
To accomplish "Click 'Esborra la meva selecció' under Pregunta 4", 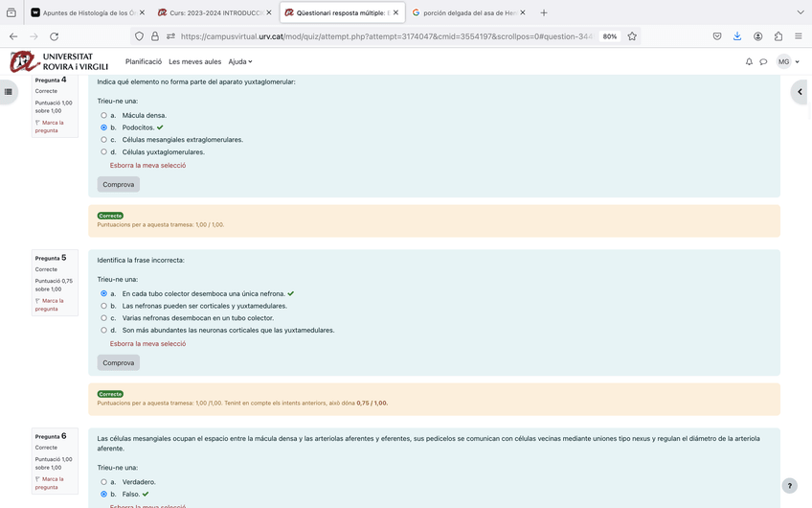I will click(x=147, y=166).
